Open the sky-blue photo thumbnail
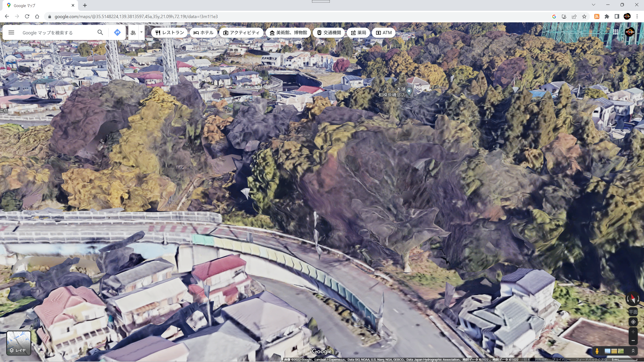The height and width of the screenshot is (362, 644). (x=608, y=351)
